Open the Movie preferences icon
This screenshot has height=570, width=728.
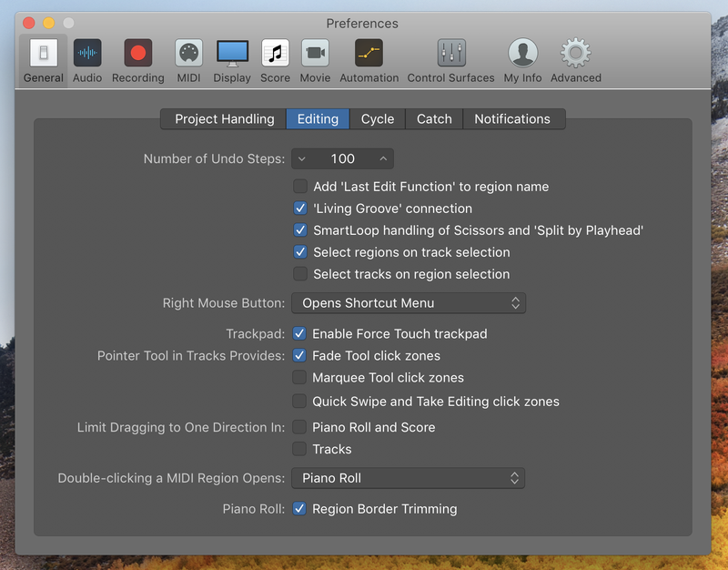point(315,53)
